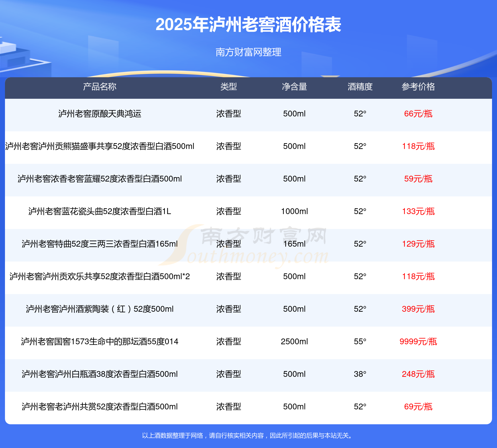
Task: Click the net content cell in 白瓶酒 row
Action: coord(294,374)
